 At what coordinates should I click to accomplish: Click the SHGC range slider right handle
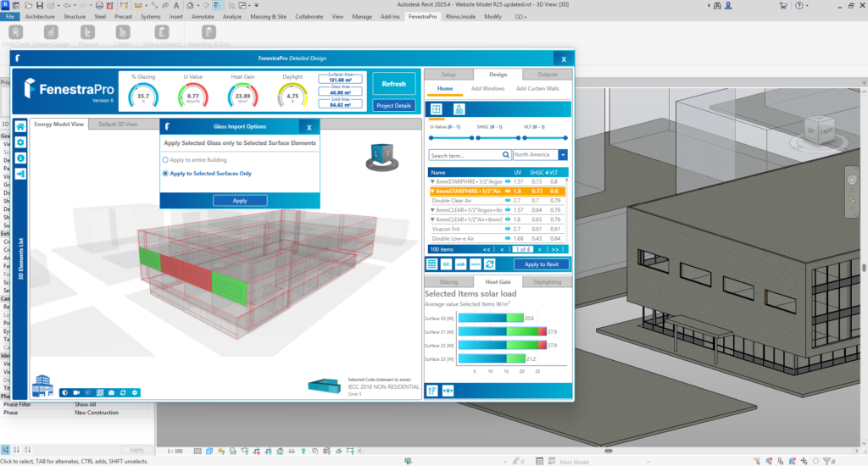518,138
